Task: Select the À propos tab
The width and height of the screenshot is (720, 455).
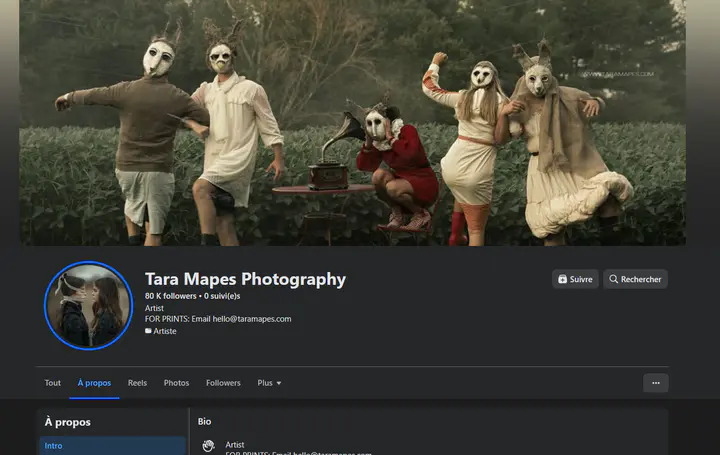Action: tap(94, 383)
